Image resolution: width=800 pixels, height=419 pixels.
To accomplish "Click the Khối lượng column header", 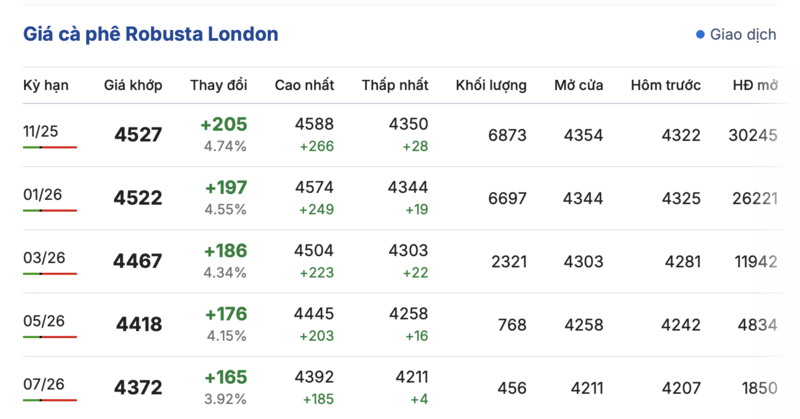I will (x=491, y=85).
